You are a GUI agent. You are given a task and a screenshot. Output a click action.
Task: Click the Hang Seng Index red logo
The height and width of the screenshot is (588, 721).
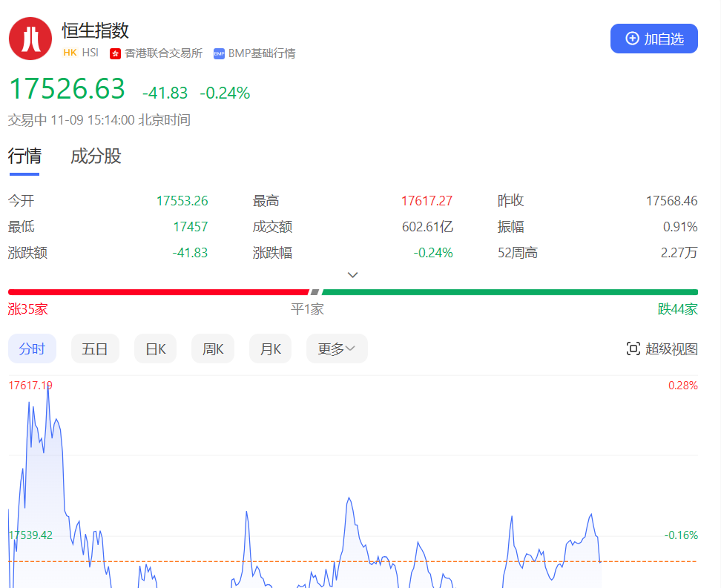pyautogui.click(x=30, y=39)
